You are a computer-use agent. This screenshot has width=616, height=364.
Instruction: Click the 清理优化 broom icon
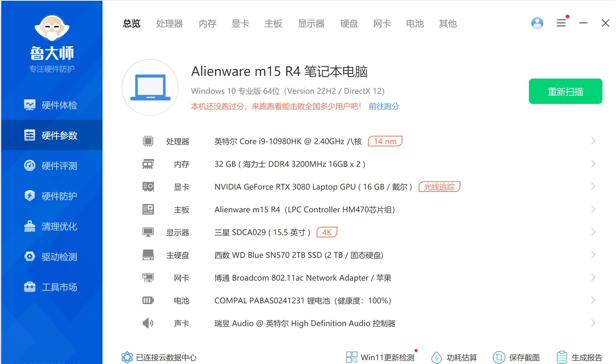pyautogui.click(x=30, y=226)
